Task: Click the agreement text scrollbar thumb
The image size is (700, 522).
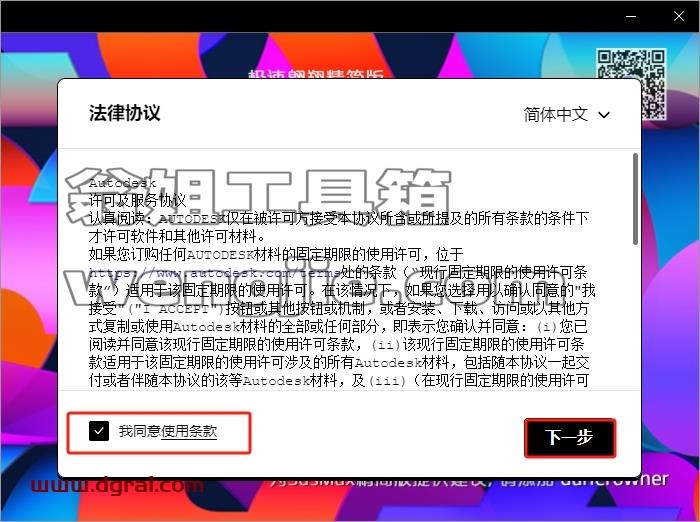Action: click(x=635, y=199)
